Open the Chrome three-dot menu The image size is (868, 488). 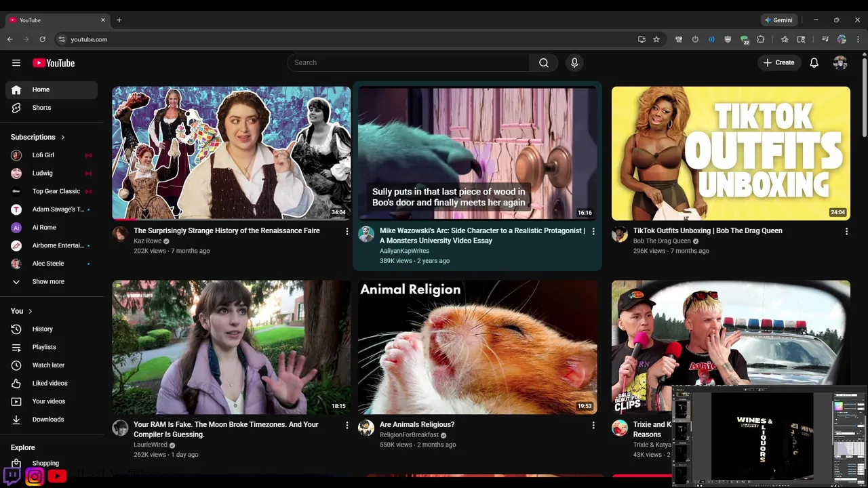(x=858, y=39)
